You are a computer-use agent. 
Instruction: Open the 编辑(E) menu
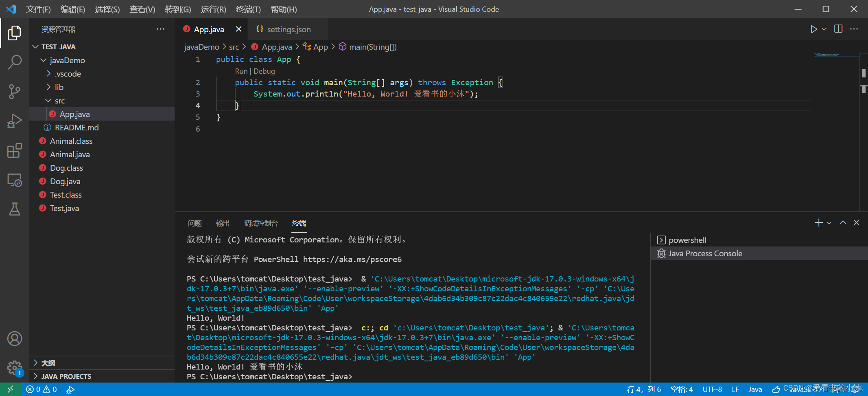coord(73,9)
